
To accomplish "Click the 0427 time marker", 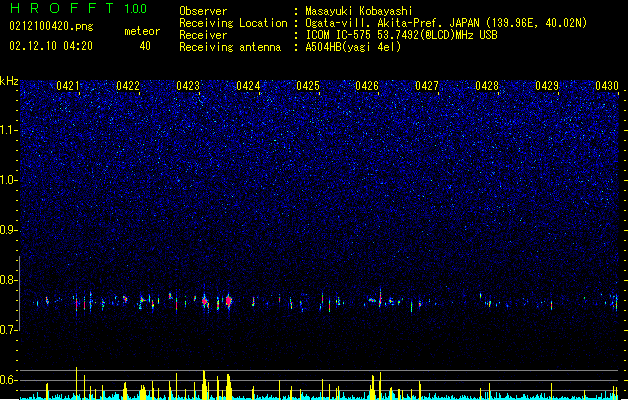I will (x=427, y=86).
